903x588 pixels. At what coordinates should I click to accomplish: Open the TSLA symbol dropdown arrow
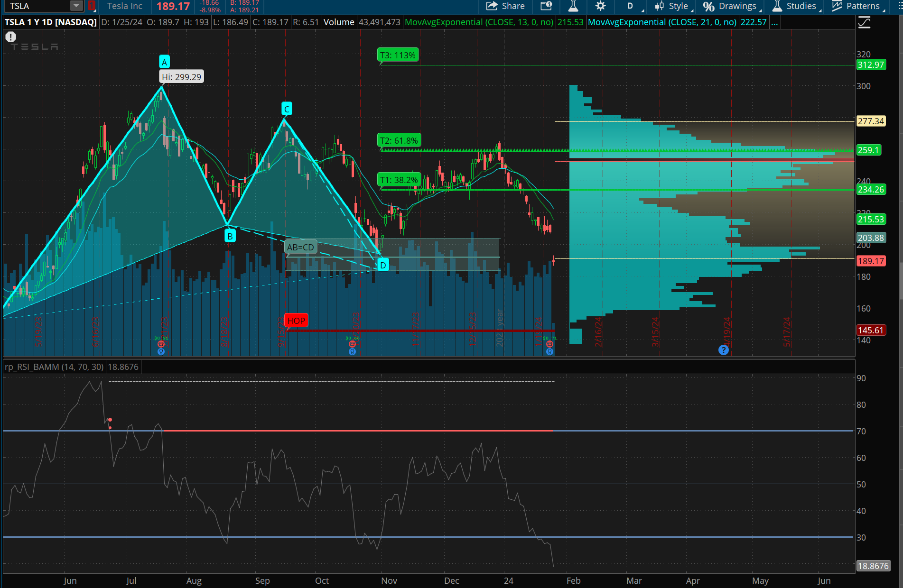coord(76,6)
